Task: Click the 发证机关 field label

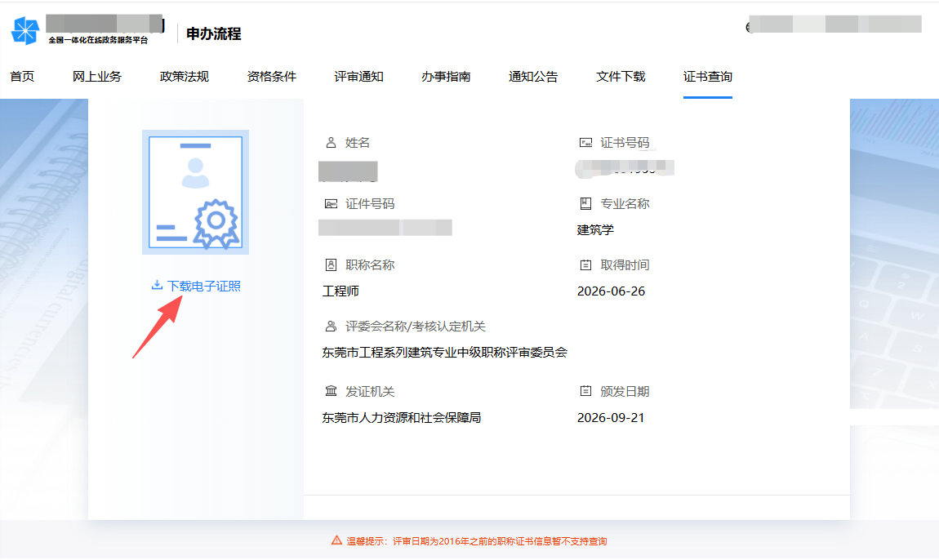Action: (x=370, y=391)
